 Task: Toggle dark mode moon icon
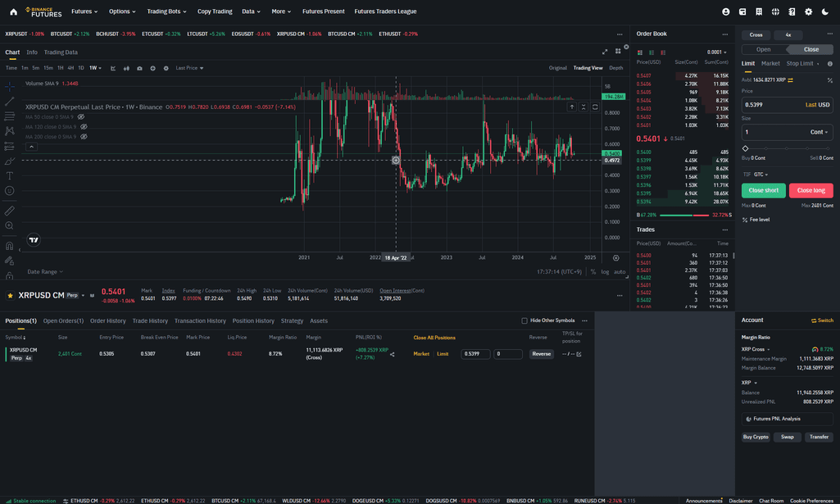click(825, 11)
